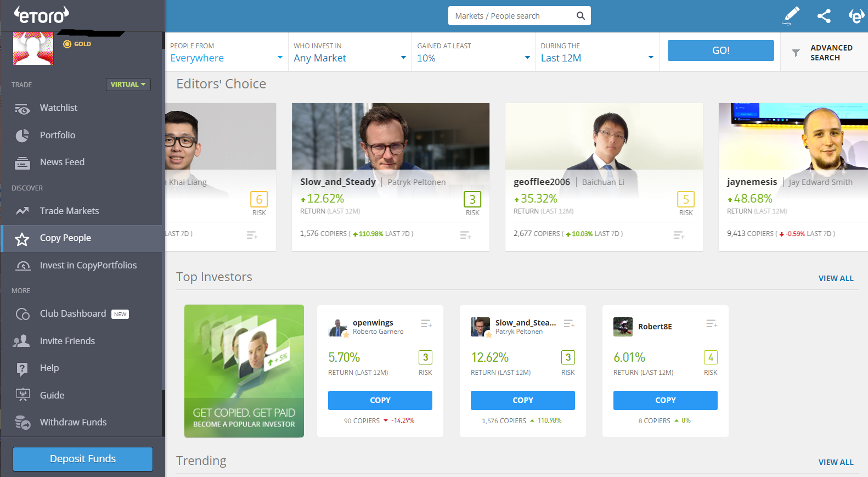
Task: Click the Trade Markets chart icon
Action: 22,211
